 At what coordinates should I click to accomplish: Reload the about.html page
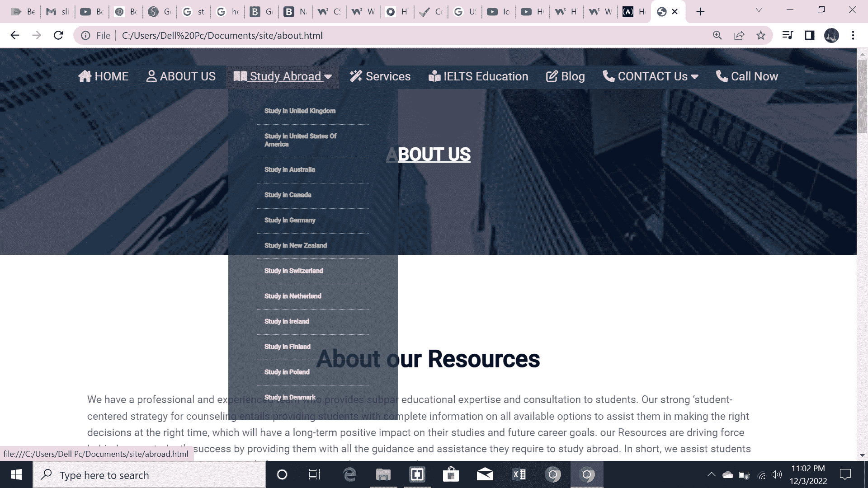pyautogui.click(x=58, y=35)
